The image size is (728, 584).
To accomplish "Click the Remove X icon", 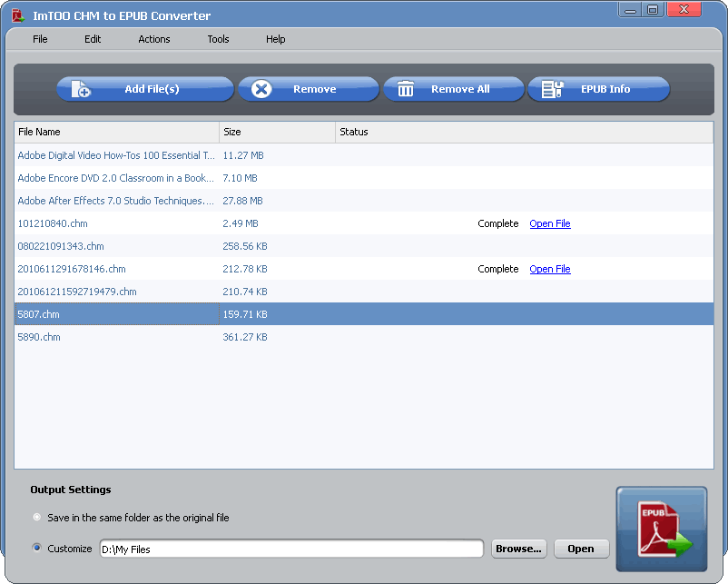I will click(261, 89).
